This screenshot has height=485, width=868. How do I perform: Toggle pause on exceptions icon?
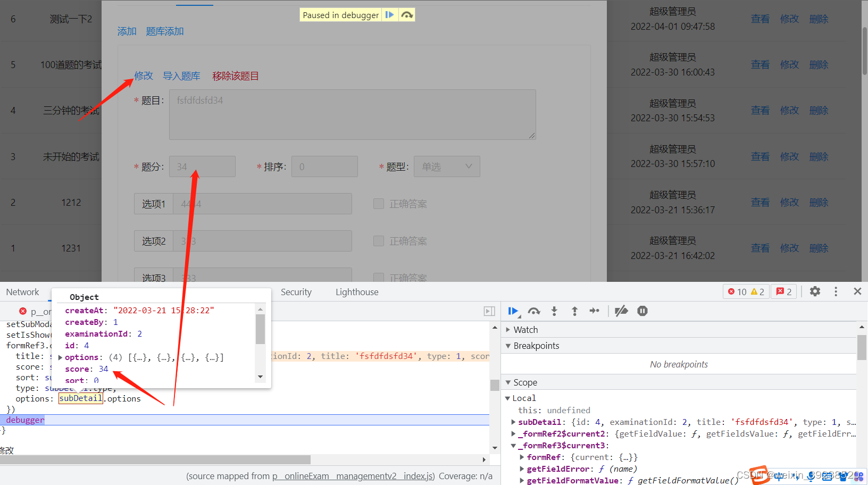pos(642,311)
